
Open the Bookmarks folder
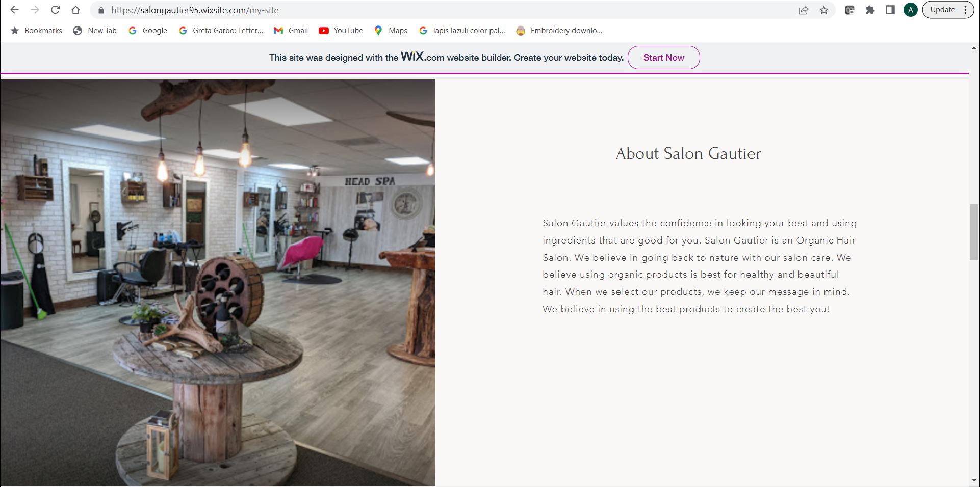click(x=36, y=31)
